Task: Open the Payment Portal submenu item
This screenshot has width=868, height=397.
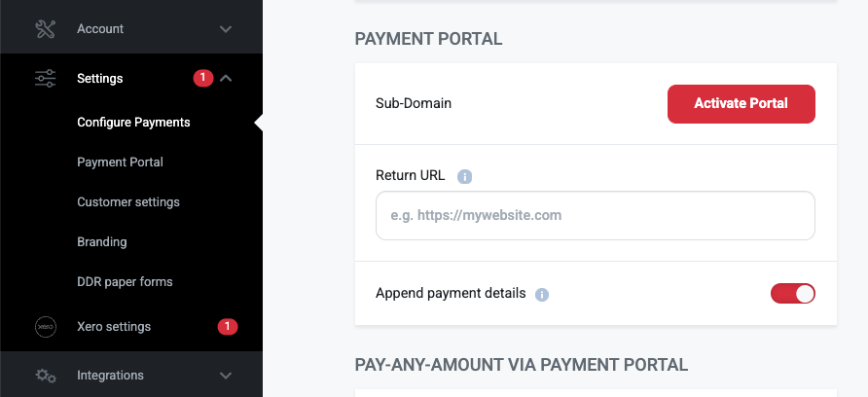Action: click(x=120, y=162)
